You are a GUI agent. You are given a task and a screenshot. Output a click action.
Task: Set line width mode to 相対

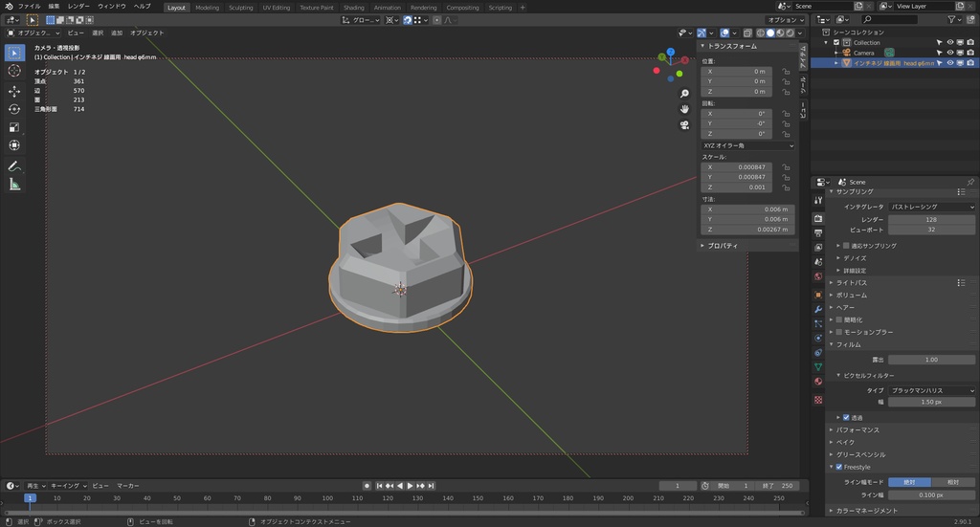pos(952,482)
